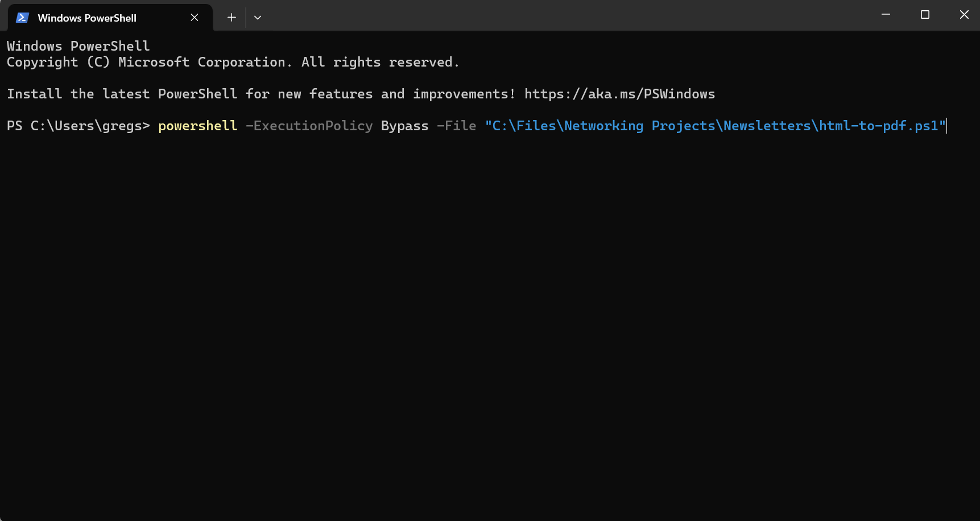This screenshot has height=521, width=980.
Task: Maximize the terminal window
Action: coord(925,15)
